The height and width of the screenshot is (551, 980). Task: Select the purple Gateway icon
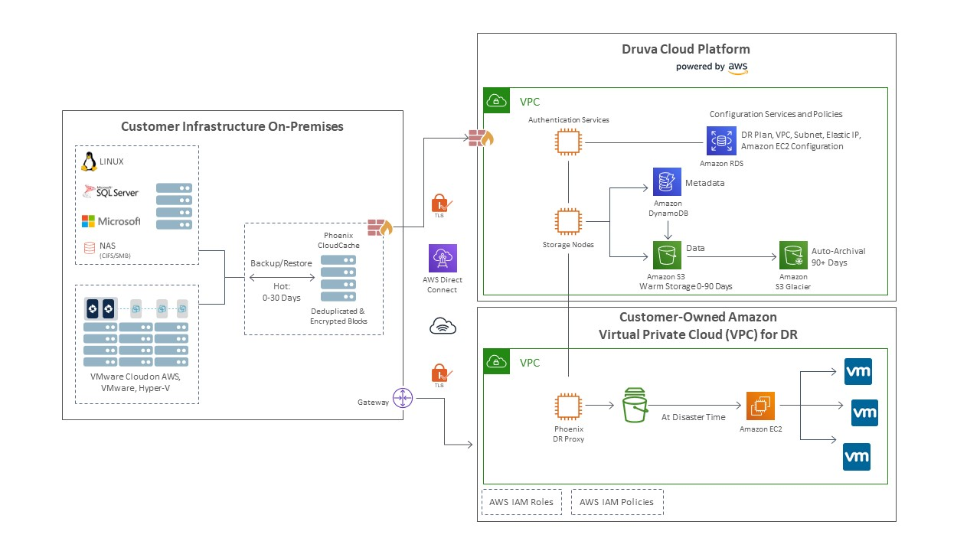point(403,398)
